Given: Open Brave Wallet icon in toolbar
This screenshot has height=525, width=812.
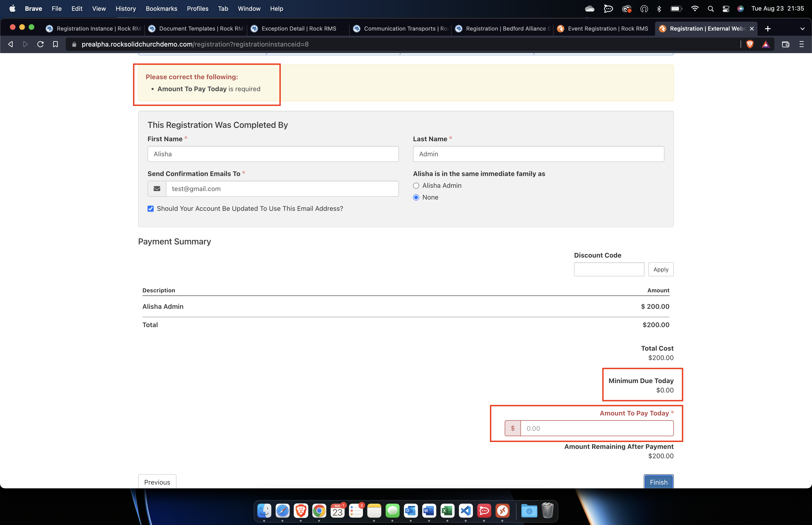Looking at the screenshot, I should tap(785, 44).
